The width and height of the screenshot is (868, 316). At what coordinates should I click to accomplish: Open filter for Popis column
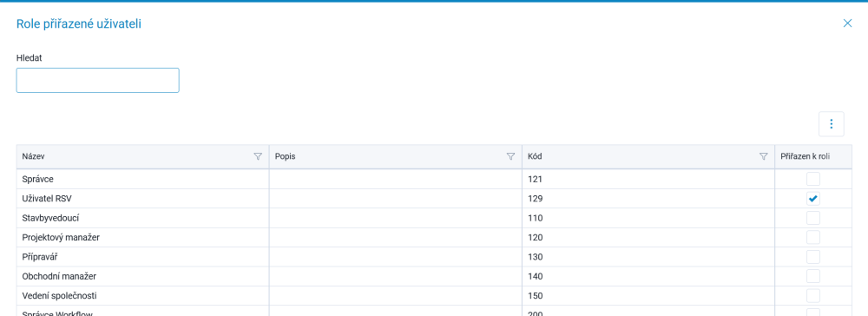pos(510,156)
